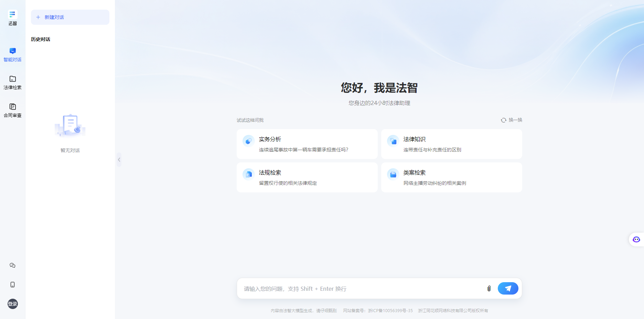Start a new chat with 新建对话
This screenshot has width=644, height=319.
pos(70,17)
